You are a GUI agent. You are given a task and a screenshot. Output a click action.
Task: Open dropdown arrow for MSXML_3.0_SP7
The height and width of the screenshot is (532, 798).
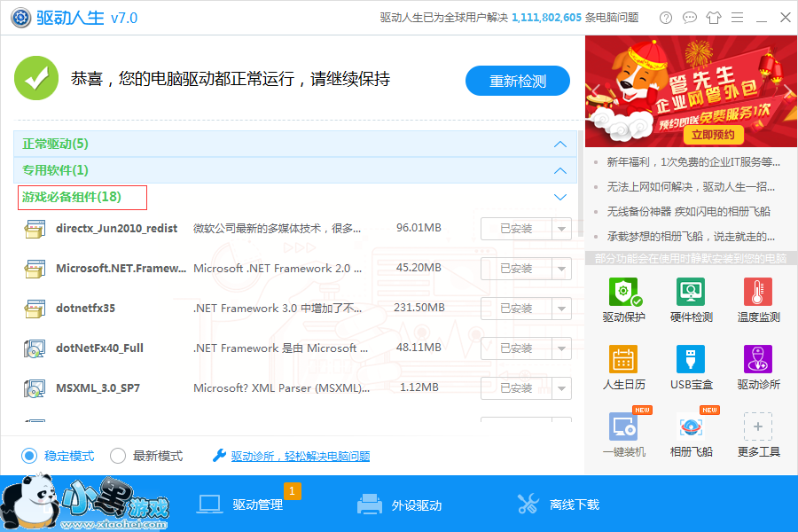[561, 388]
